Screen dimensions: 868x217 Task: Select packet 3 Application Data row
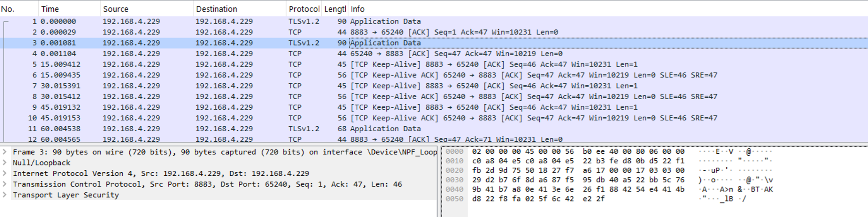[434, 43]
